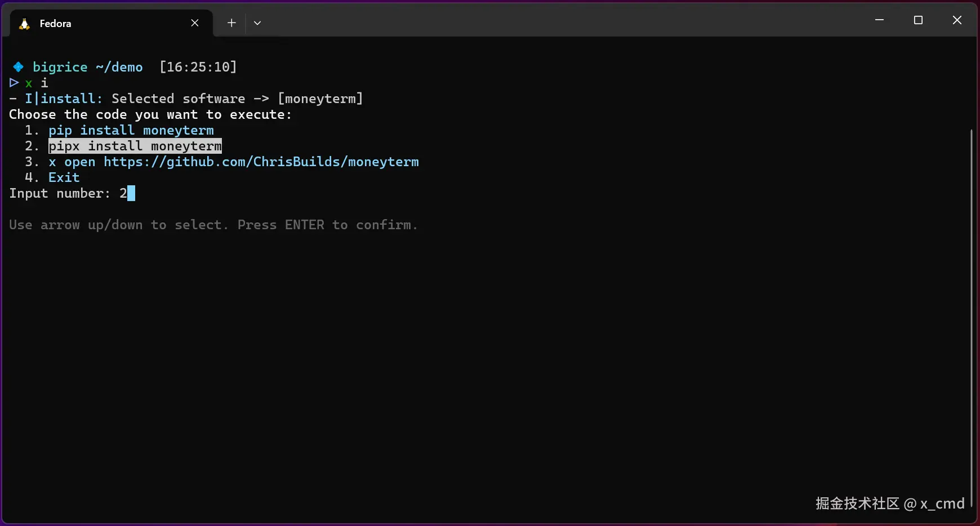The image size is (980, 526).
Task: Close the Fedora tab
Action: point(195,23)
